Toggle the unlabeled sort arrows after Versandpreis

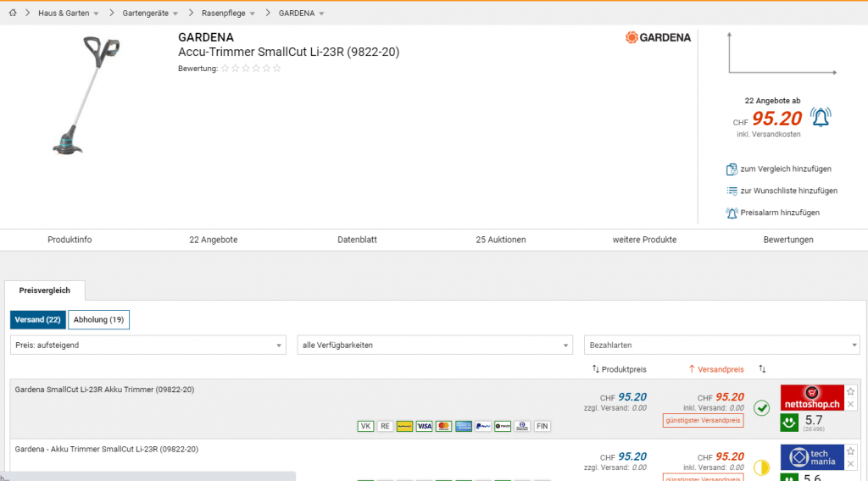point(762,368)
